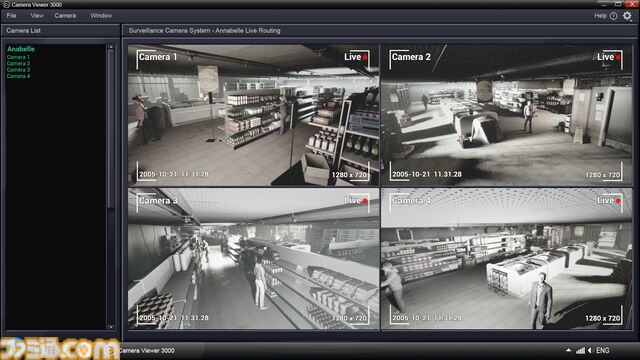Open the View menu
Screen dimensions: 640x360
[37, 16]
